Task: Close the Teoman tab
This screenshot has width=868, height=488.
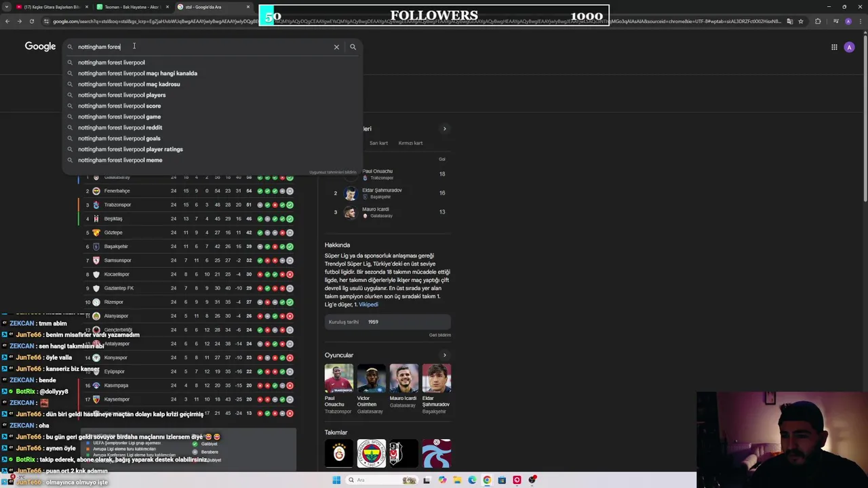Action: pyautogui.click(x=167, y=7)
